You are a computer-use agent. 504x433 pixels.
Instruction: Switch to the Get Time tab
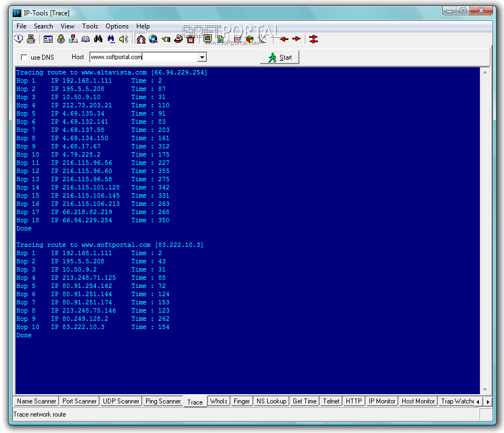304,401
